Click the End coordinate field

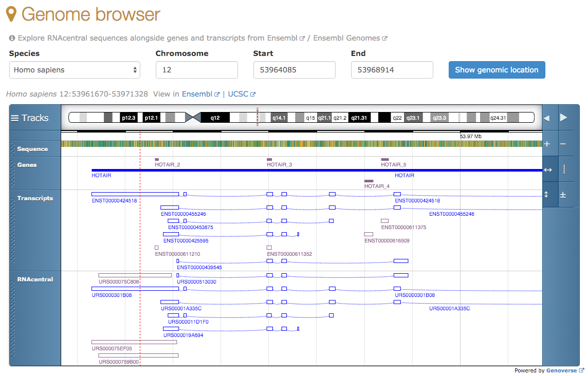[x=392, y=70]
